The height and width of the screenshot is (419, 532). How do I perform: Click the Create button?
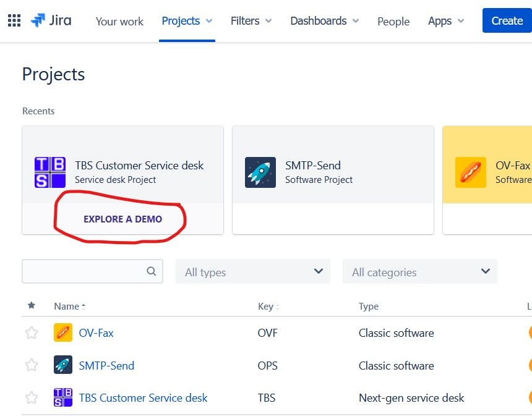pos(507,20)
